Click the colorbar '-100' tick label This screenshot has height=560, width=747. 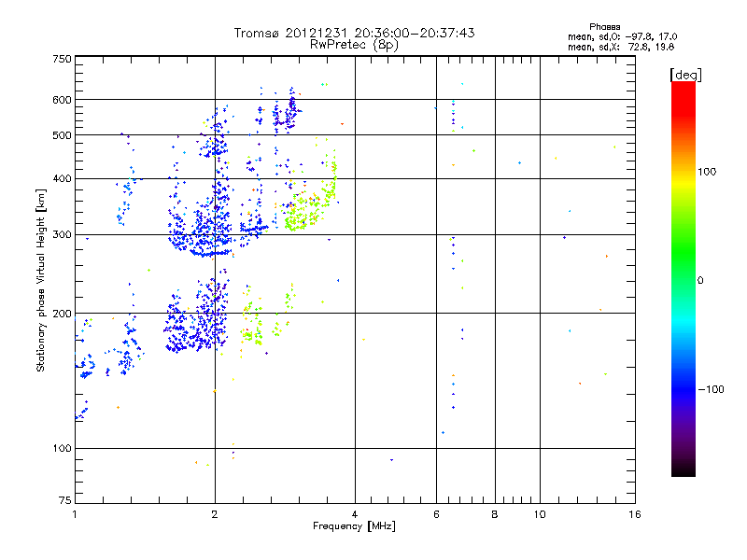pyautogui.click(x=712, y=389)
